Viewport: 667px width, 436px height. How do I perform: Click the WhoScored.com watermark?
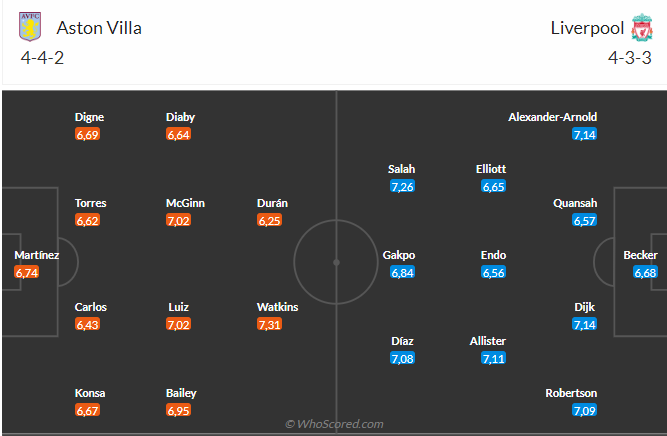click(334, 424)
